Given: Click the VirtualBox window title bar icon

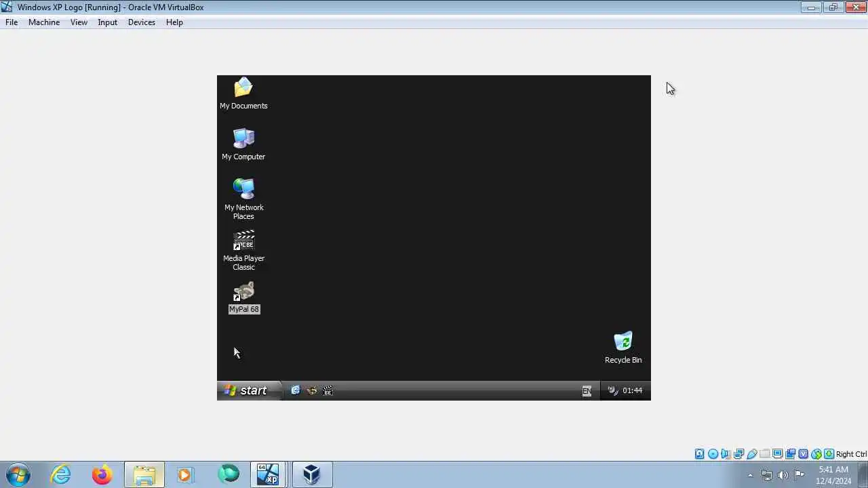Looking at the screenshot, I should click(x=7, y=7).
